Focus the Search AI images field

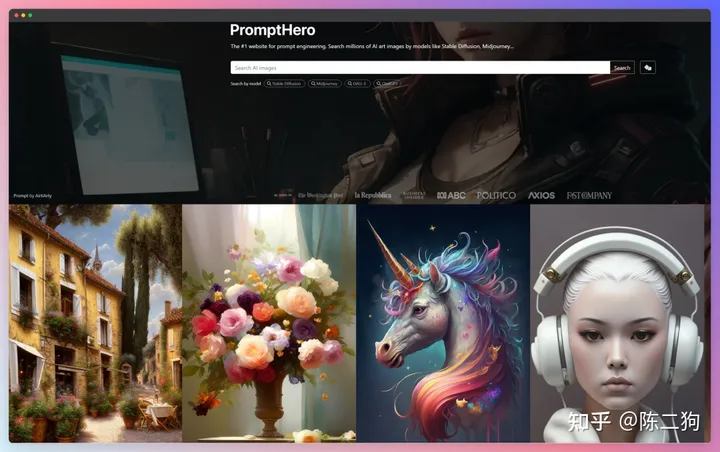(x=420, y=68)
